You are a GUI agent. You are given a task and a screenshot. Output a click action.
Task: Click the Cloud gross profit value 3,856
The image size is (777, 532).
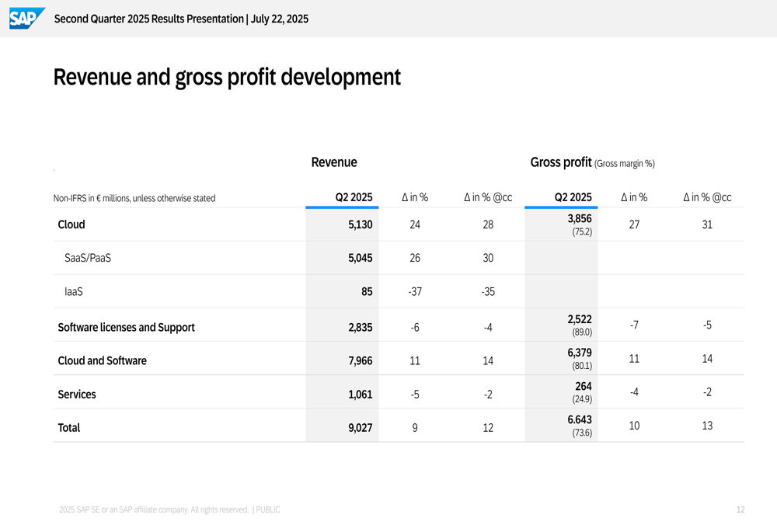tap(580, 219)
